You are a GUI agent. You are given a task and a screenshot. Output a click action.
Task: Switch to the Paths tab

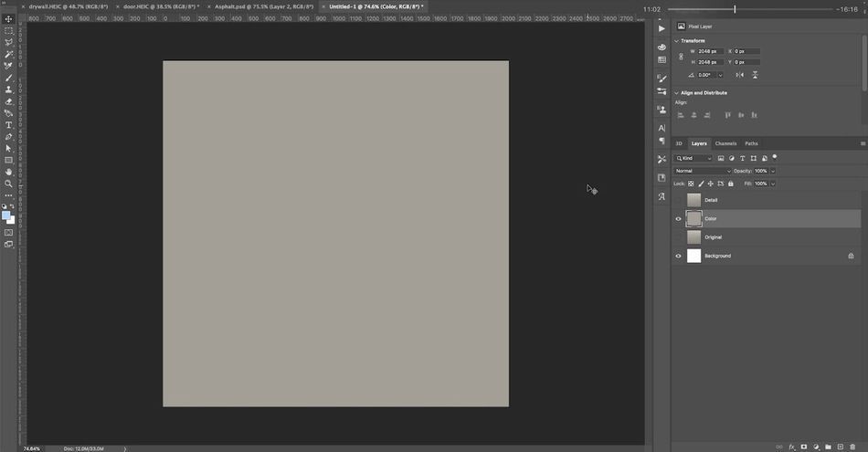tap(751, 144)
